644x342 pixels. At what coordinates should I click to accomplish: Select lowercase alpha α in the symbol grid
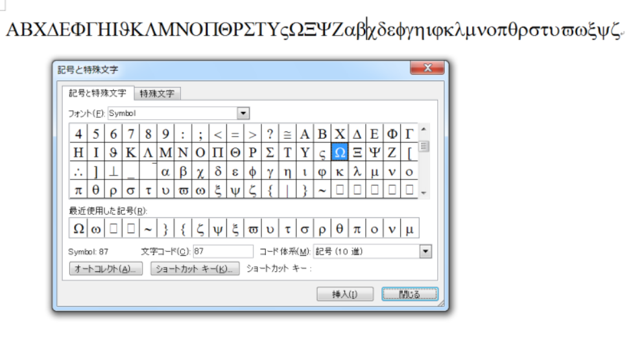pos(165,172)
